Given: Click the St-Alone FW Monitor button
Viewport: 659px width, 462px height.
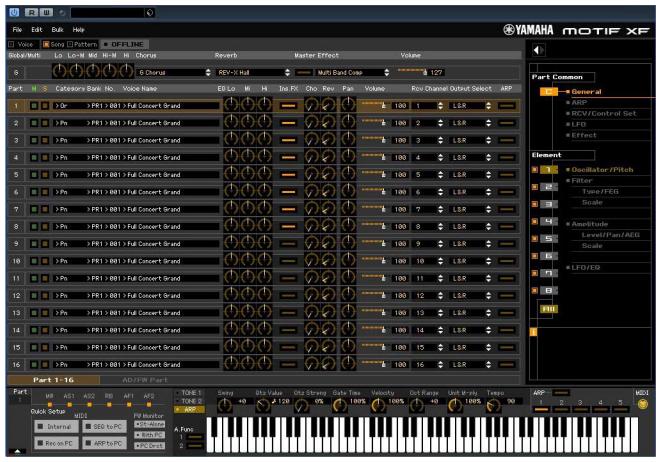Looking at the screenshot, I should [150, 424].
